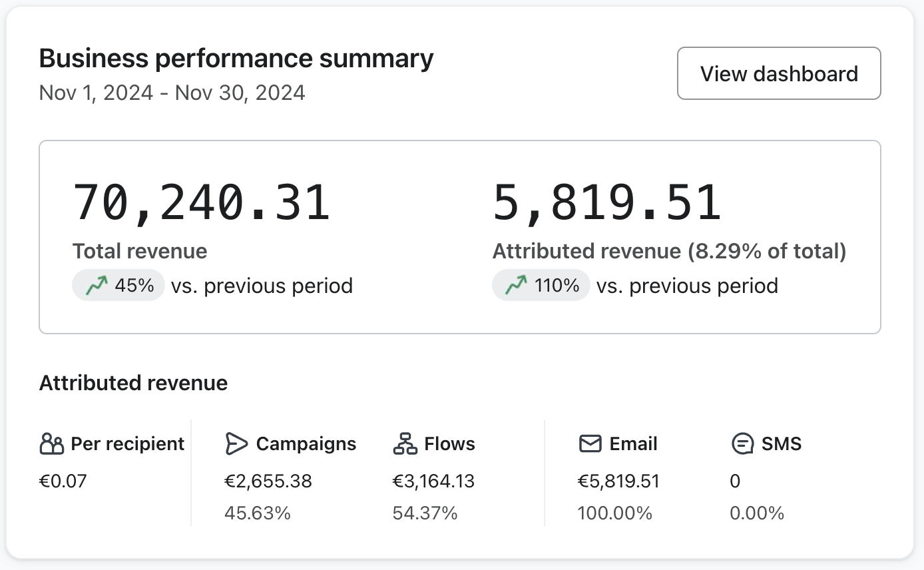This screenshot has height=570, width=924.
Task: Select the Flows €3,164.13 amount
Action: click(x=433, y=481)
